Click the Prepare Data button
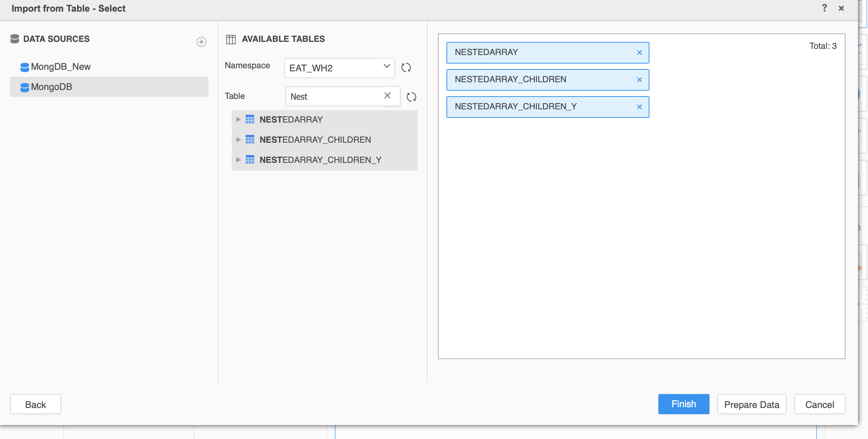 pyautogui.click(x=751, y=404)
